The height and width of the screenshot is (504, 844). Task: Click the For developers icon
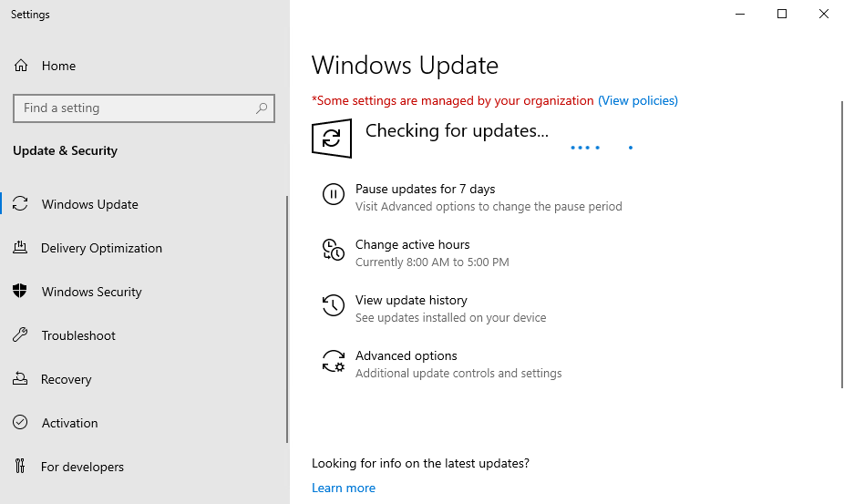point(20,467)
